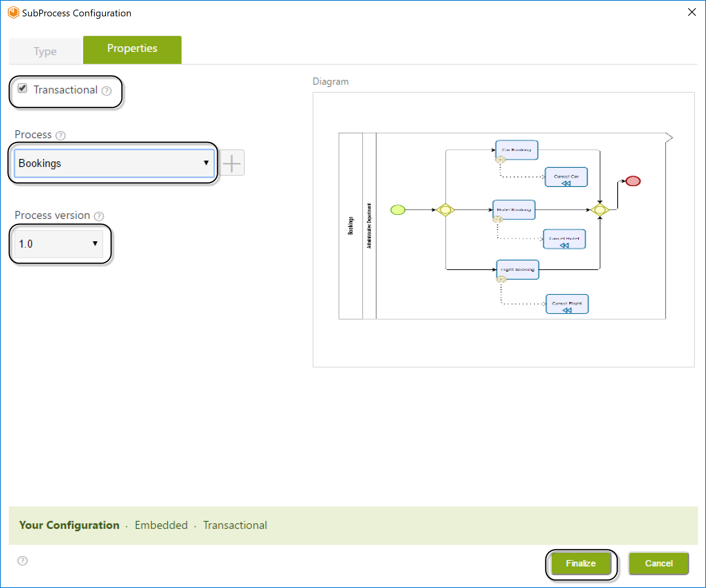
Task: Open the Process dropdown showing Bookings
Action: (x=114, y=163)
